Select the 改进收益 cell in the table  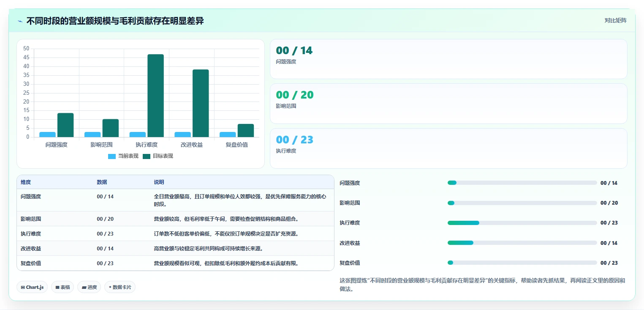[x=31, y=249]
